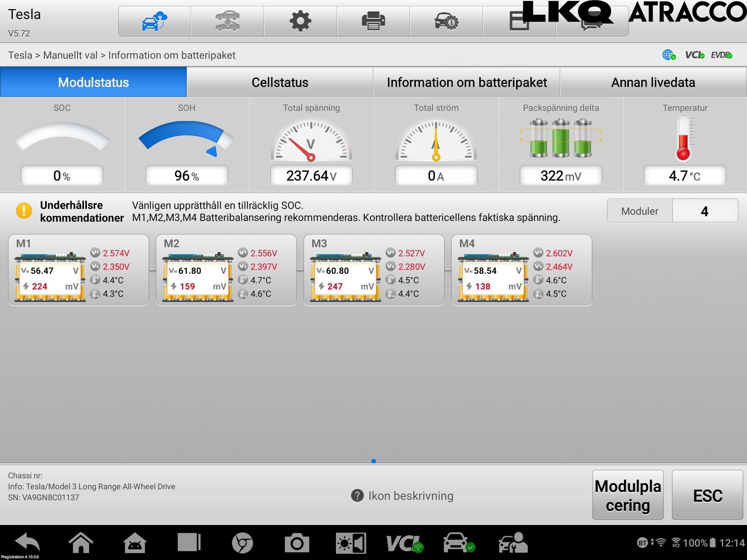Click the vehicle info gear icon
Image resolution: width=747 pixels, height=560 pixels.
coord(446,21)
